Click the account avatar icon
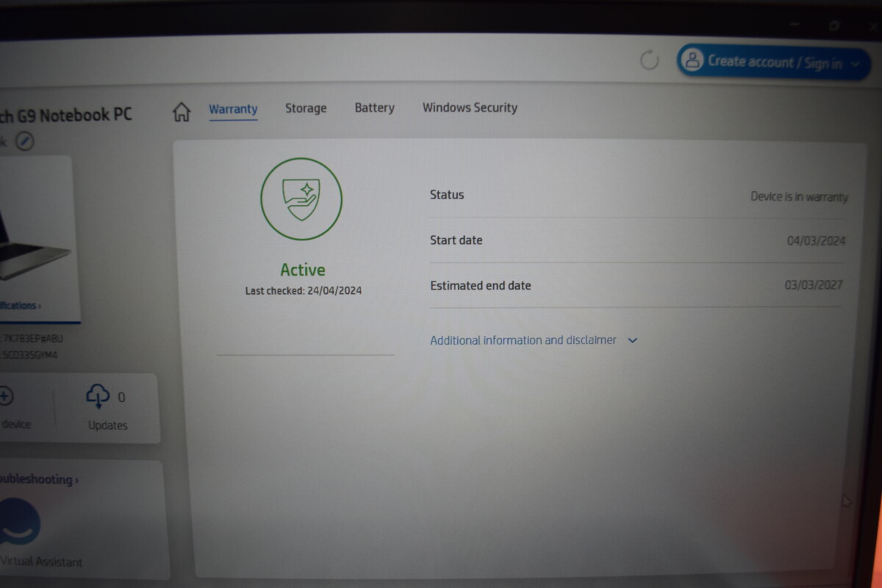The width and height of the screenshot is (882, 588). [692, 60]
